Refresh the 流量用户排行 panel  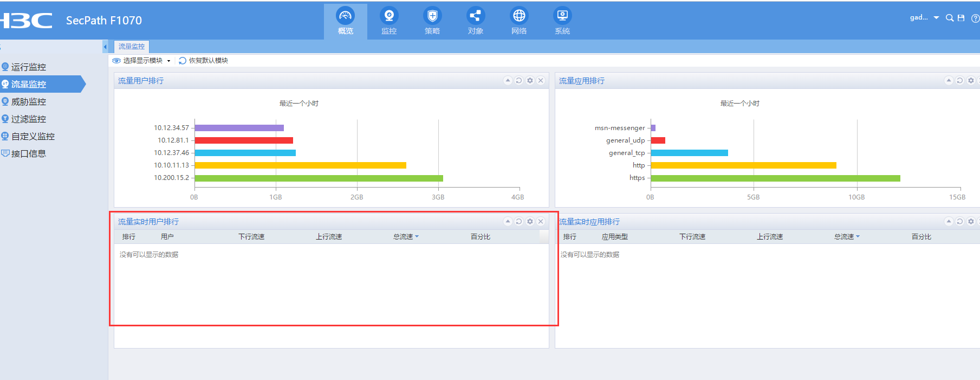coord(518,81)
